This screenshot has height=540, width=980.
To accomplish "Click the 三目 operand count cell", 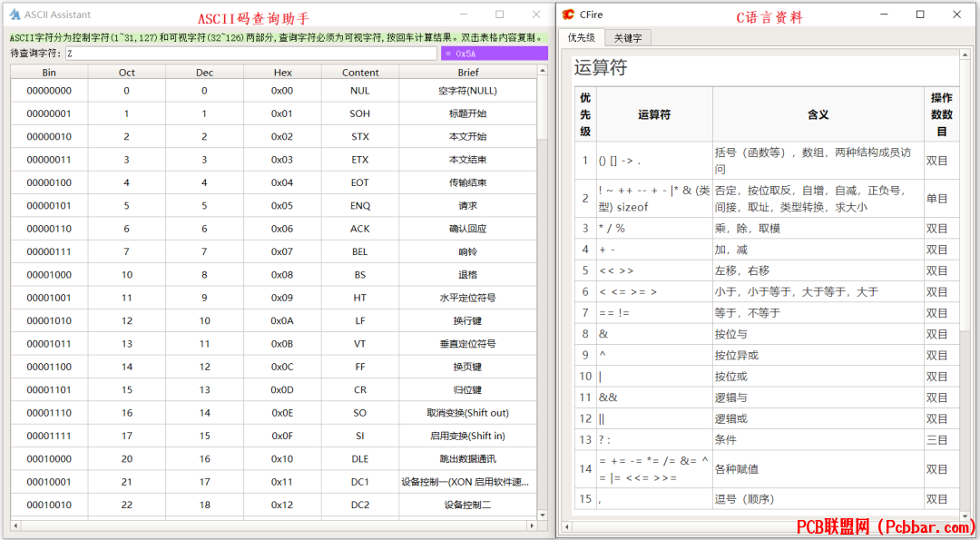I will 941,440.
